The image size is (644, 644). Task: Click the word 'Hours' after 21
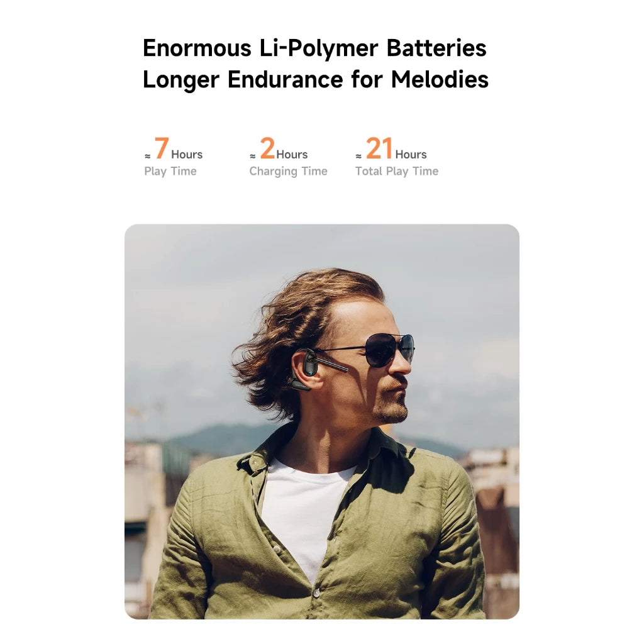[411, 155]
